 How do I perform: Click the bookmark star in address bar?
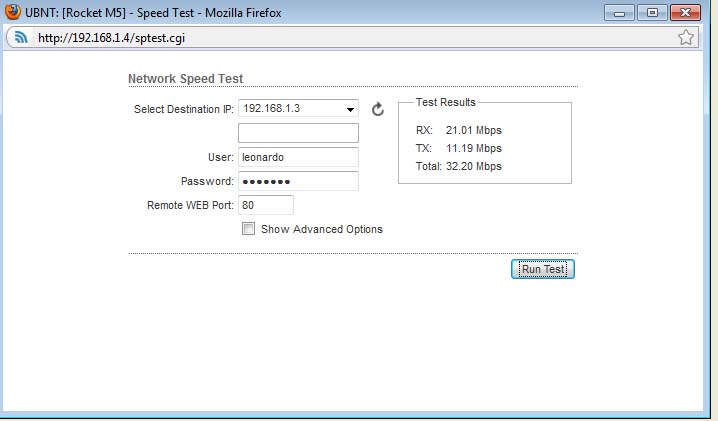(686, 38)
